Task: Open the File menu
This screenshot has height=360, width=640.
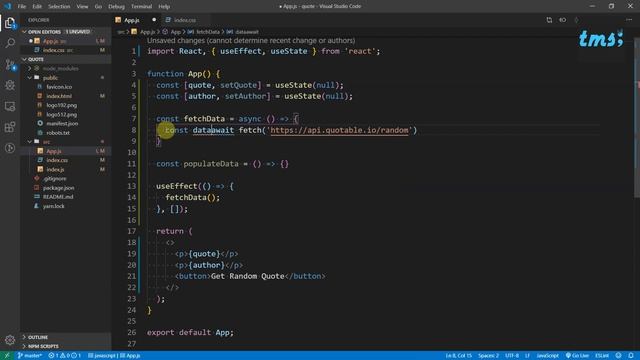Action: pyautogui.click(x=22, y=7)
